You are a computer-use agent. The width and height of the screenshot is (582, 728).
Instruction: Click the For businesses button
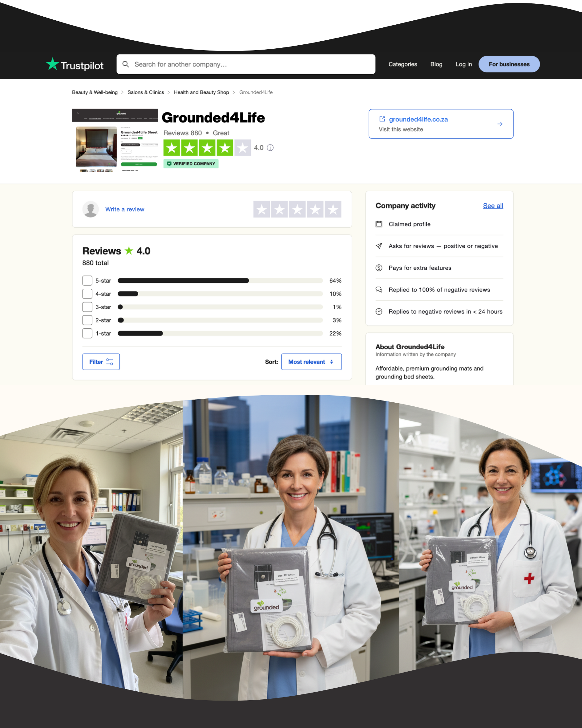pyautogui.click(x=509, y=64)
